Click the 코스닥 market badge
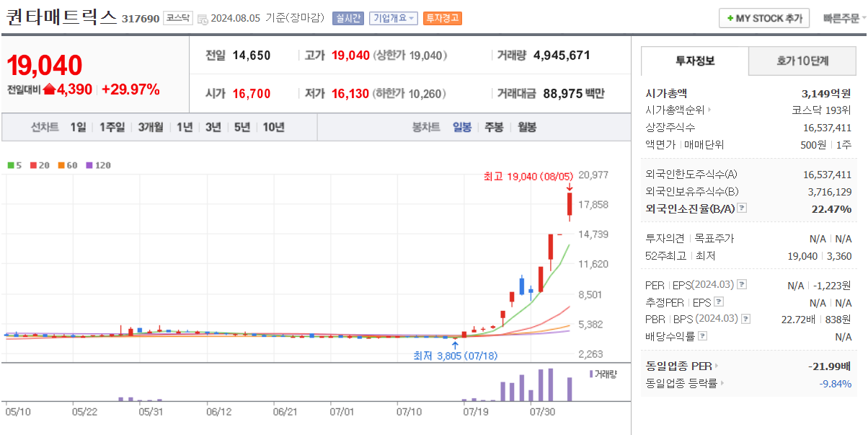The height and width of the screenshot is (435, 868). [177, 19]
